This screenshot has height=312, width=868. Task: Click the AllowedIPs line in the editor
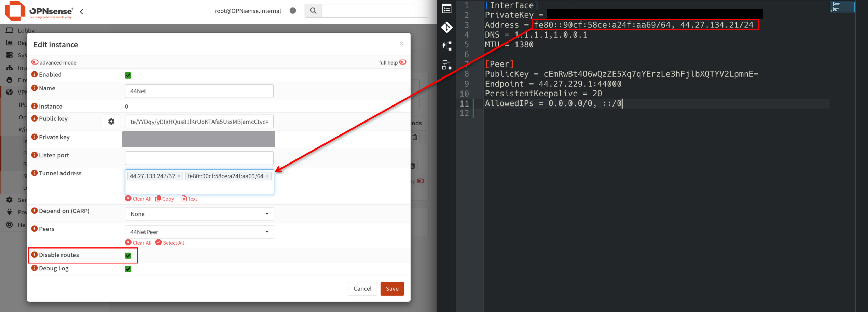(553, 103)
